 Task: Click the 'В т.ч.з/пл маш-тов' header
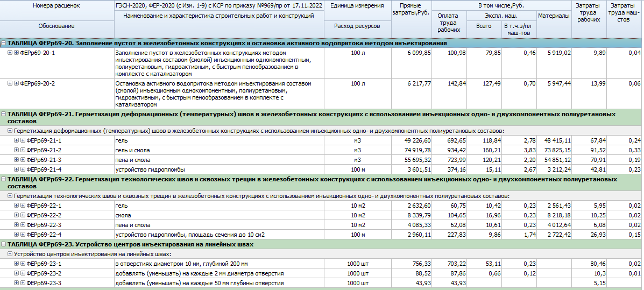519,29
